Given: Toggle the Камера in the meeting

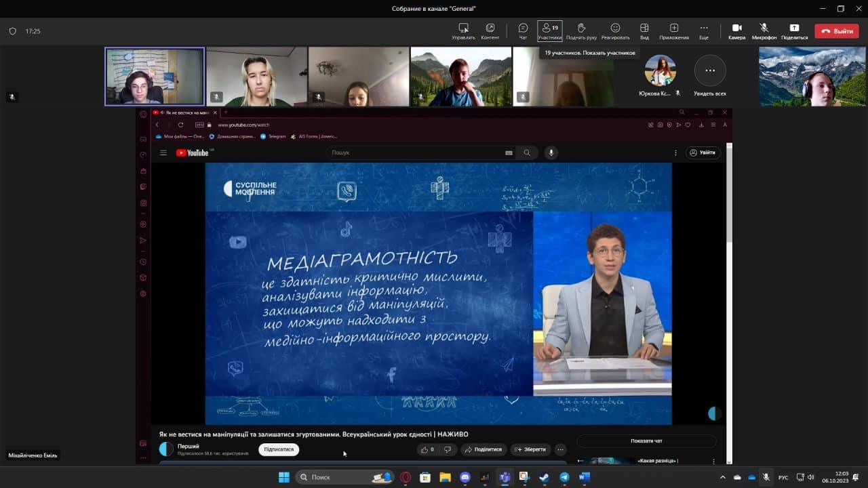Looking at the screenshot, I should pos(737,31).
